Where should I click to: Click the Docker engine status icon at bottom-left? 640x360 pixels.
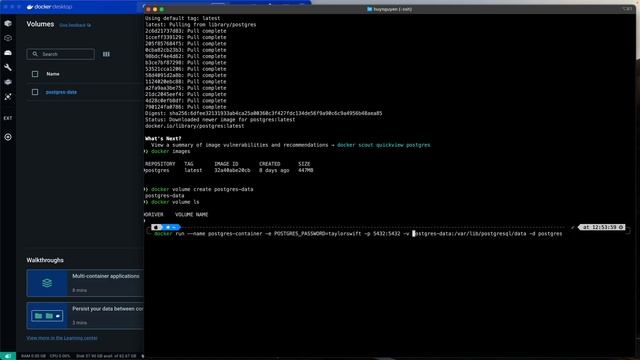(8, 356)
